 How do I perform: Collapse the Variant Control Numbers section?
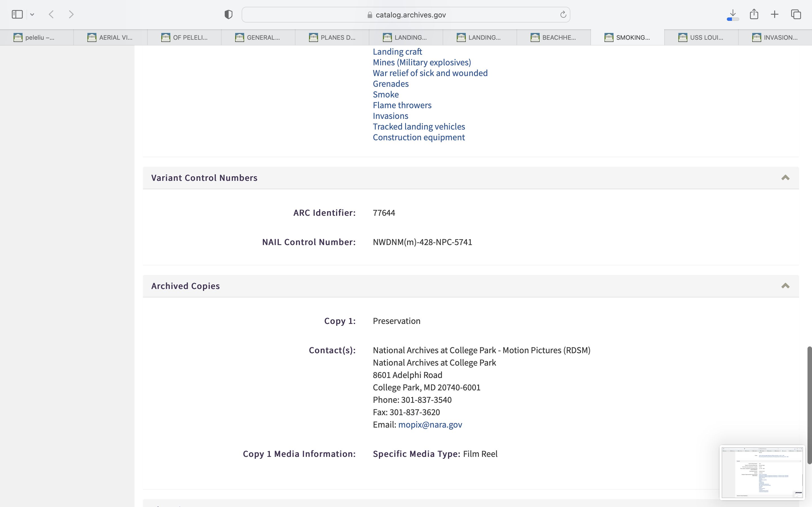click(x=785, y=178)
